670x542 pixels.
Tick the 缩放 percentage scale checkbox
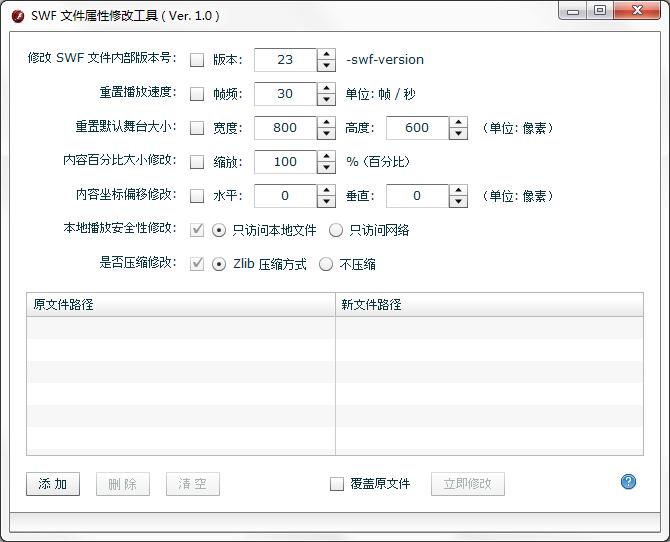pos(197,162)
